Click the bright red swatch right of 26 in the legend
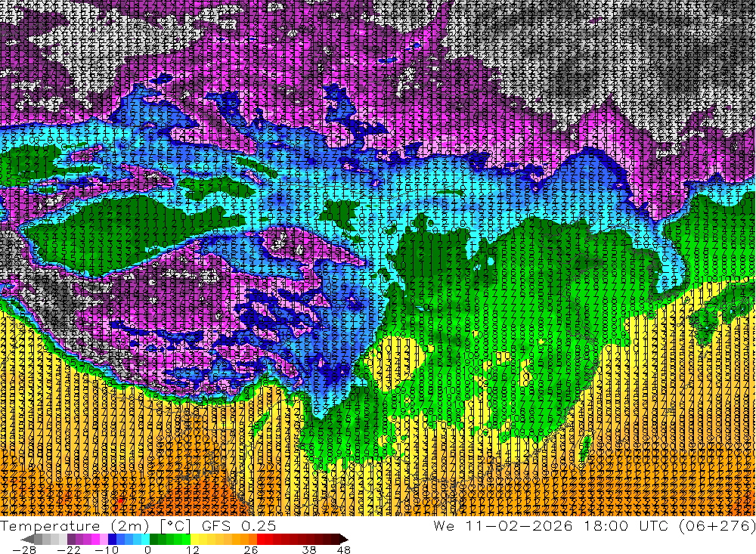Viewport: 756px width, 554px height. 261,539
